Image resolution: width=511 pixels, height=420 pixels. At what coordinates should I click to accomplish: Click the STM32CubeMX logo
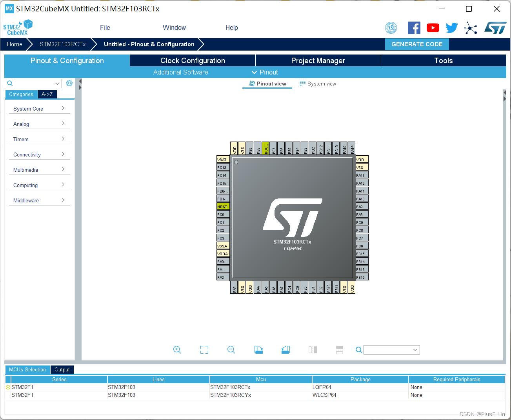[x=18, y=27]
